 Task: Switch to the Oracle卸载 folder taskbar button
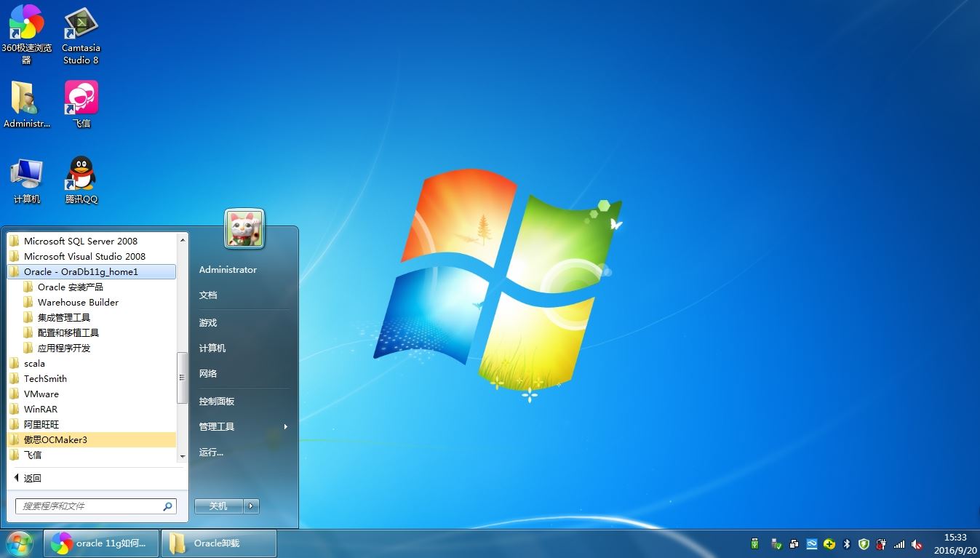pyautogui.click(x=219, y=543)
